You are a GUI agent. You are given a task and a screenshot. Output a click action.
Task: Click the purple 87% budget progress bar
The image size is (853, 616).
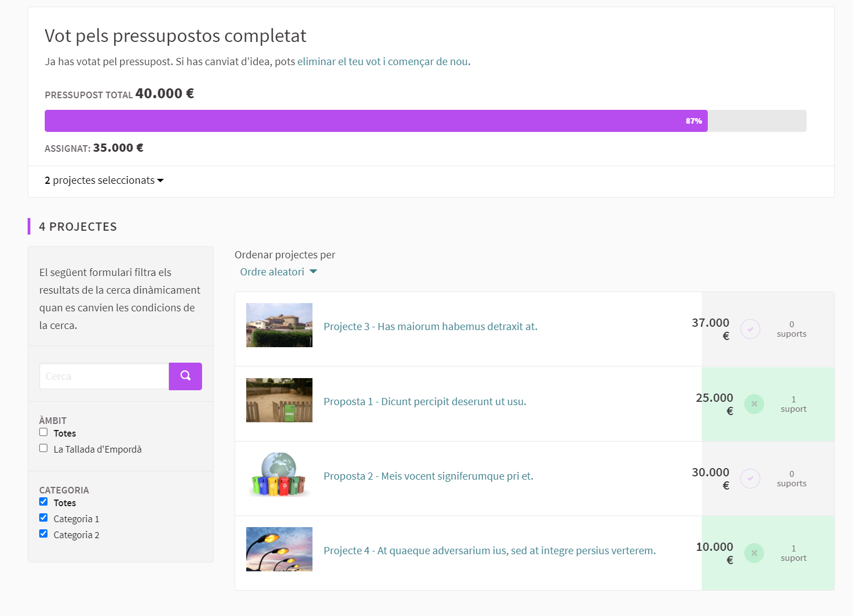(376, 121)
